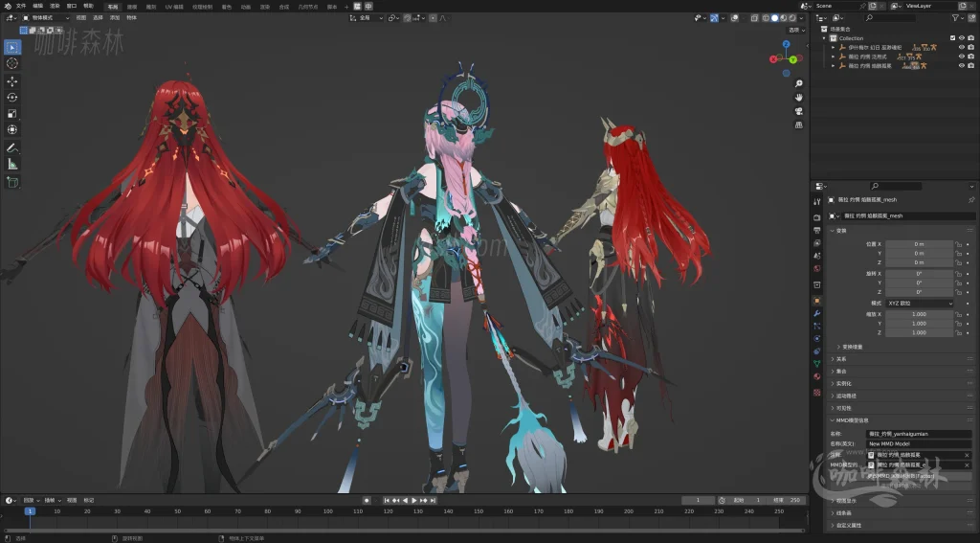Toggle visibility eye of Collection
Screen dimensions: 980x543
point(961,38)
